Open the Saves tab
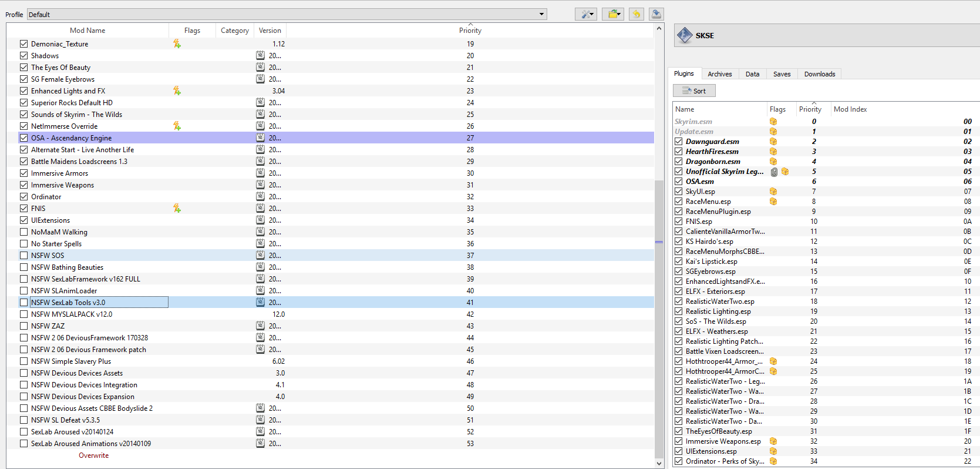This screenshot has height=469, width=980. 782,74
